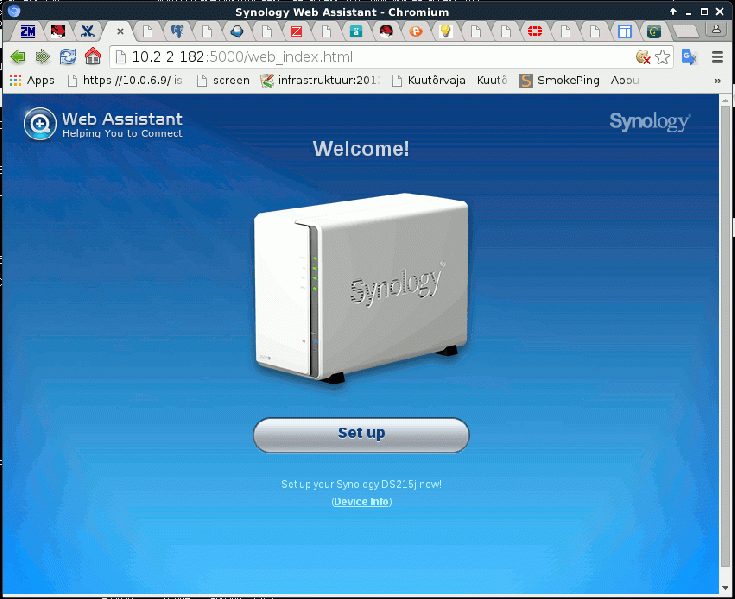
Task: Go forward with the green forward arrow
Action: point(43,57)
